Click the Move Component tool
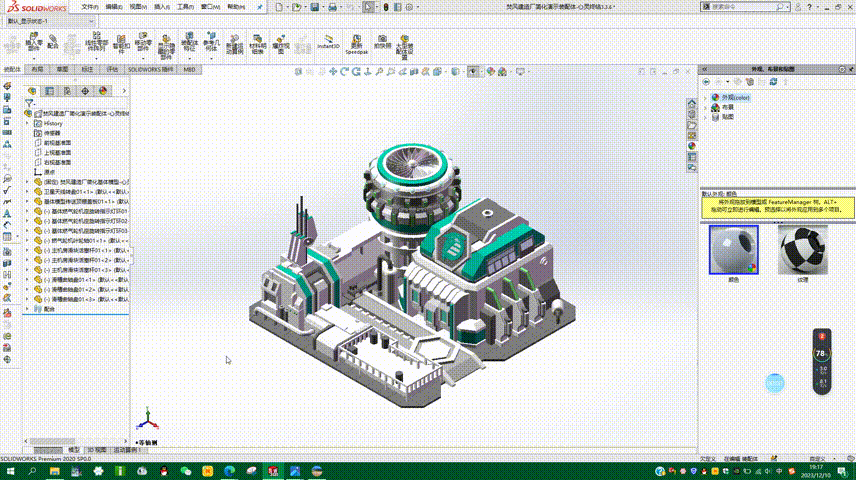Screen dimensions: 856x480 pyautogui.click(x=143, y=43)
